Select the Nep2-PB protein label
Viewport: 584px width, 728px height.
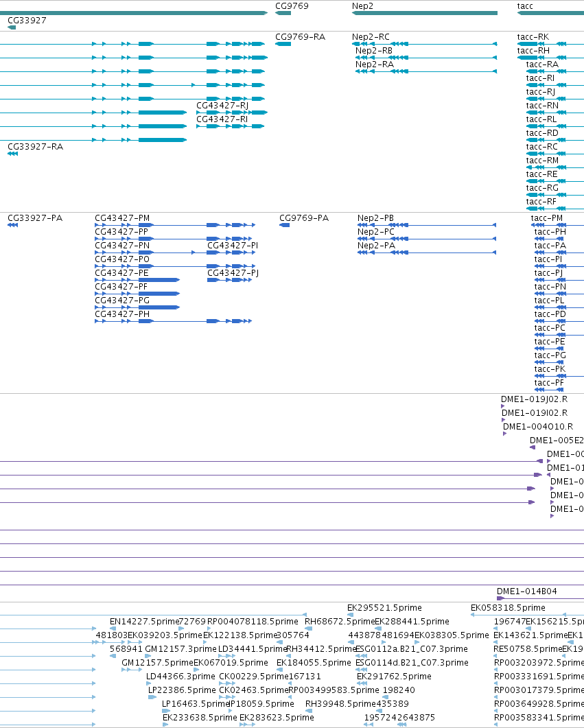point(375,218)
